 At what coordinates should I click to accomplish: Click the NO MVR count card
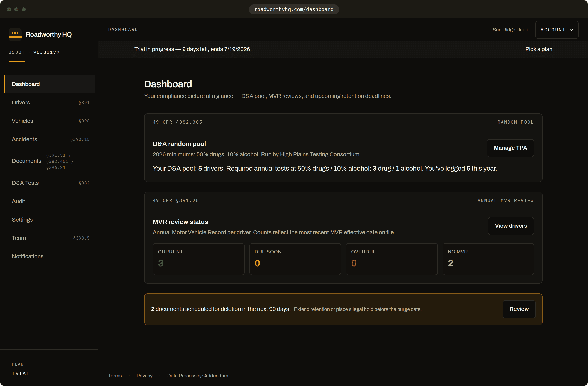(488, 259)
